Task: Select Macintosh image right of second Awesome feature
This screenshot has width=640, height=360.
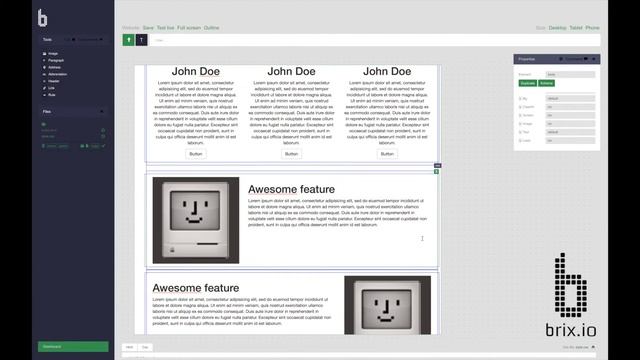Action: coord(387,305)
